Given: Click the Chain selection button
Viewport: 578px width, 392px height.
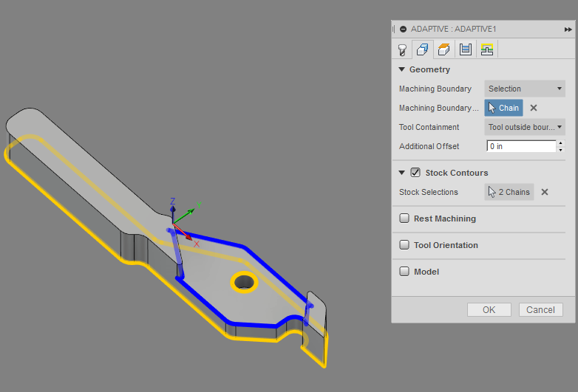Looking at the screenshot, I should (x=503, y=108).
